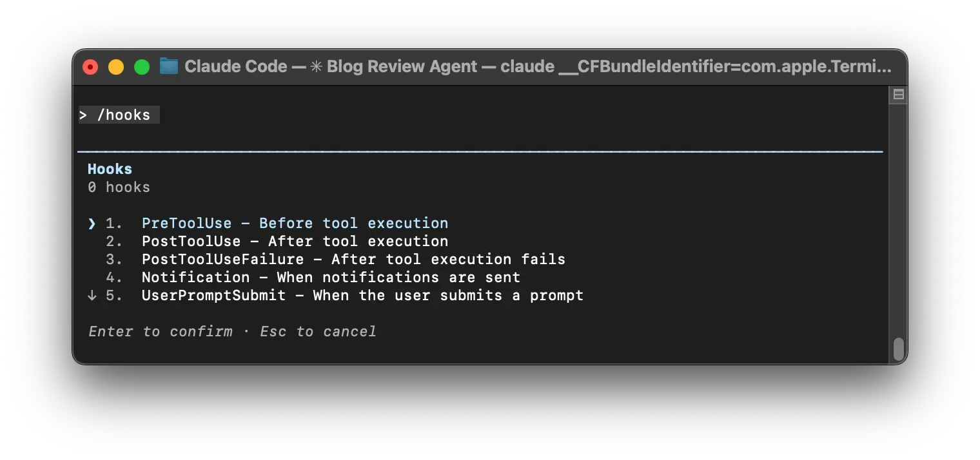Select the PostToolUseFailure hook entry

[x=353, y=260]
